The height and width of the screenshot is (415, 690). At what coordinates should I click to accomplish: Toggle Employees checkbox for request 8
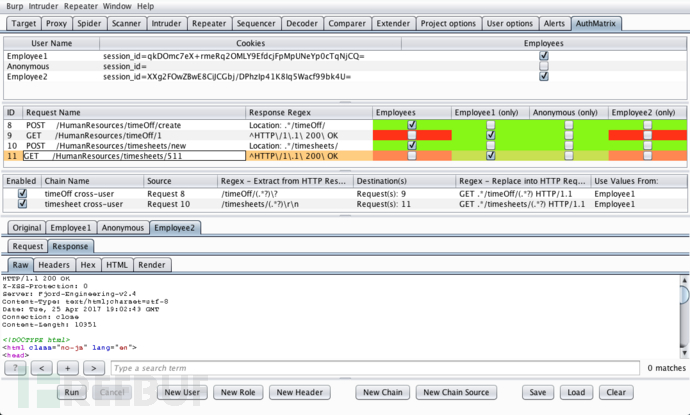412,125
